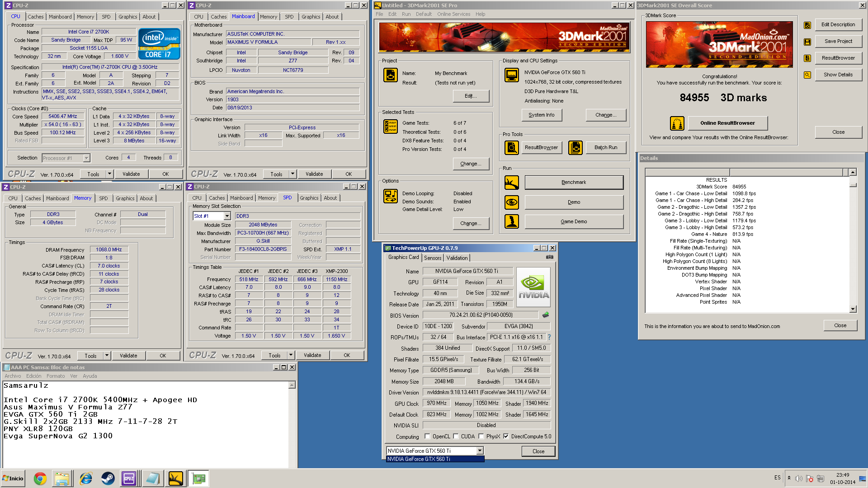
Task: Click the Benchmark run icon
Action: [x=511, y=183]
